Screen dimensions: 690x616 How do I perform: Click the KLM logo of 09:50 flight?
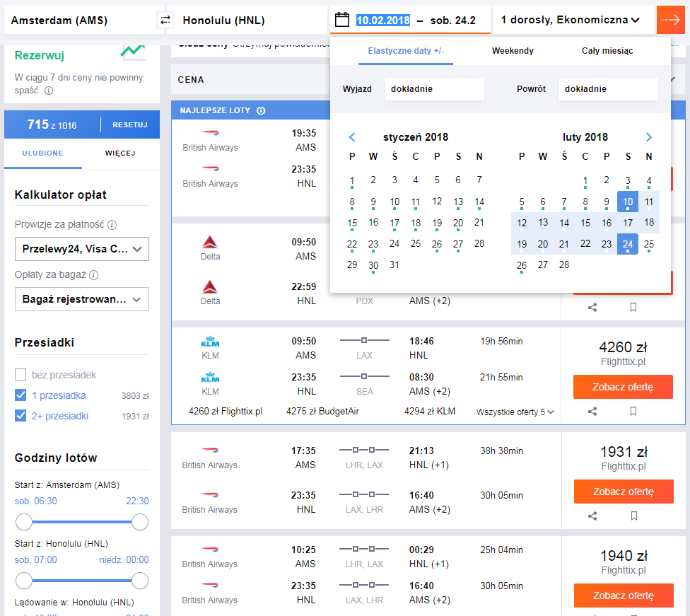pos(210,342)
